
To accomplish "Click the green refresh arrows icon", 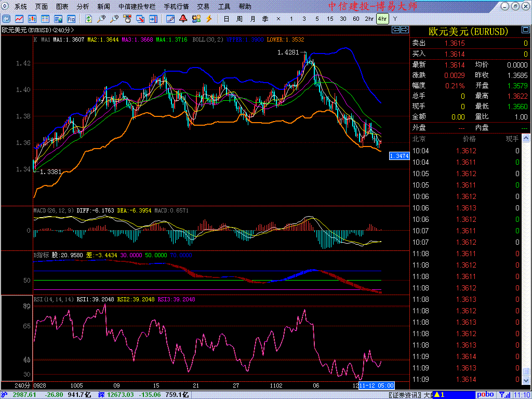I will (x=88, y=19).
